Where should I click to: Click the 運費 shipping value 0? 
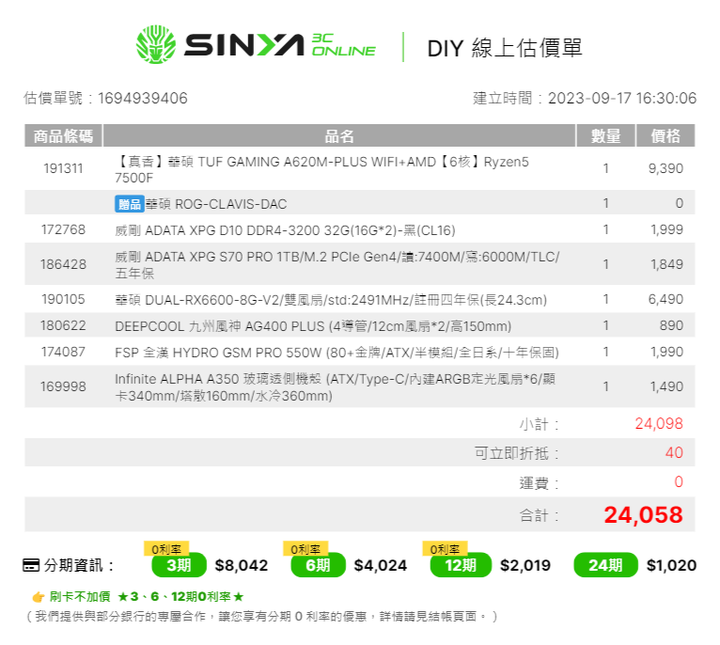tap(679, 482)
